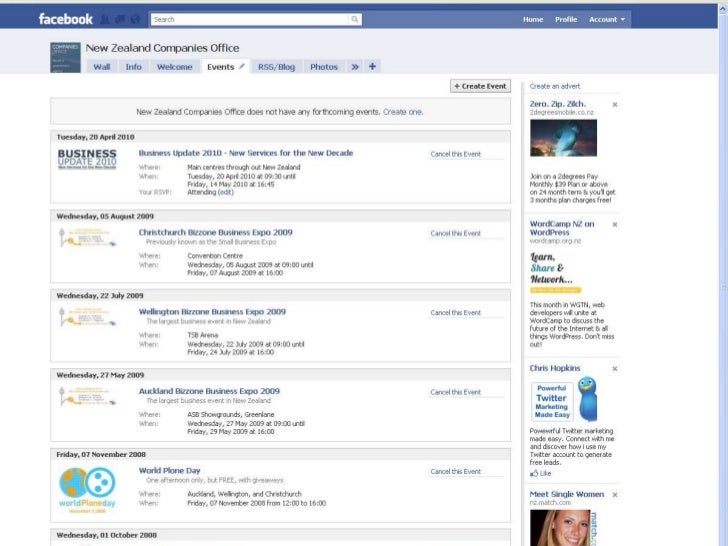The height and width of the screenshot is (546, 728).
Task: Close the Zero. Zip. Zilch. advert
Action: 615,104
